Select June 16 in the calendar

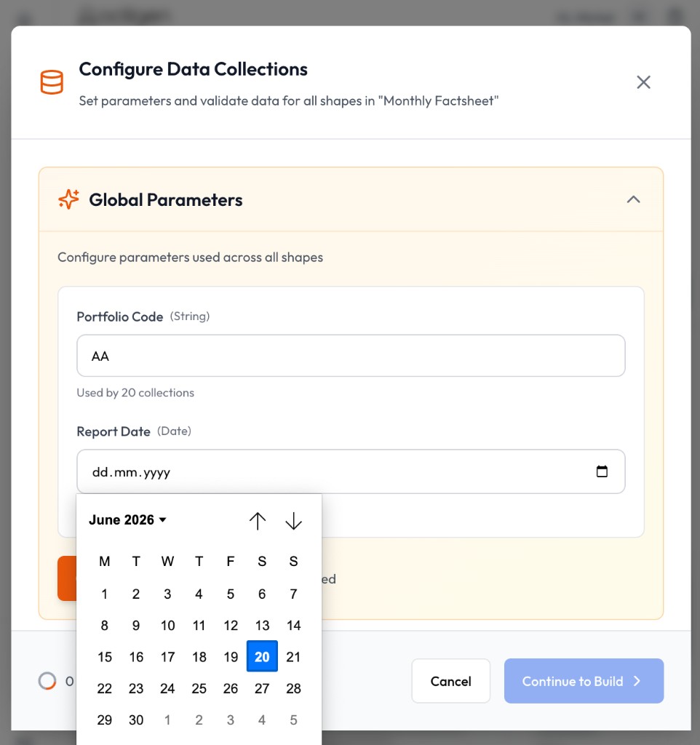[x=136, y=657]
